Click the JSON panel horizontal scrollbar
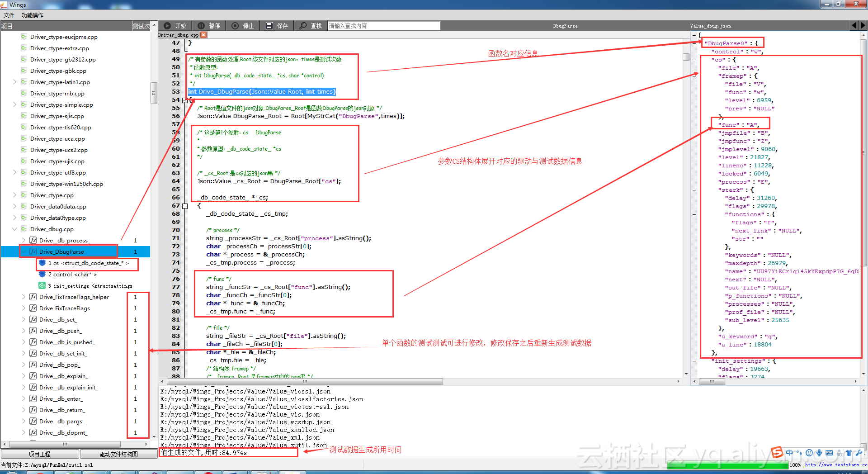 coord(712,381)
